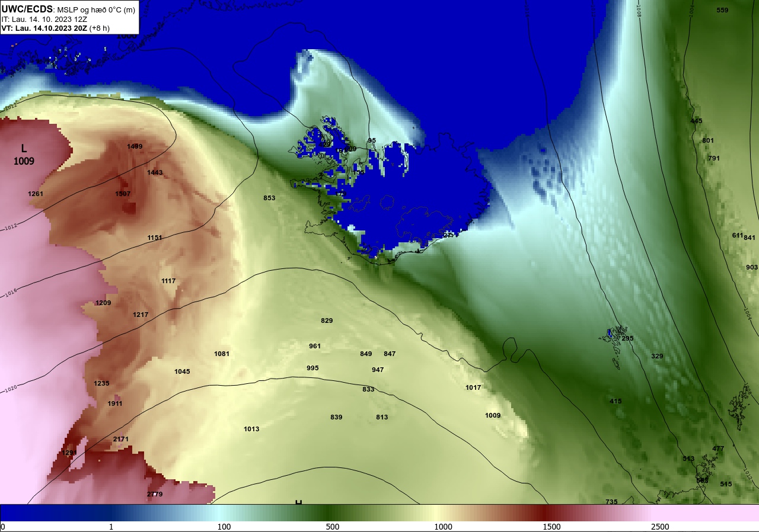Click the 100 tick on the color scale
The width and height of the screenshot is (759, 532).
(224, 527)
